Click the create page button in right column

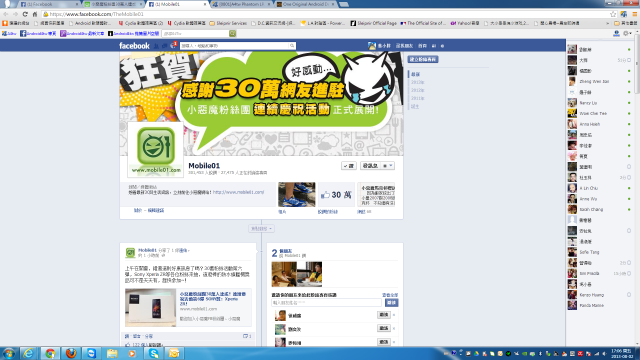[x=423, y=59]
